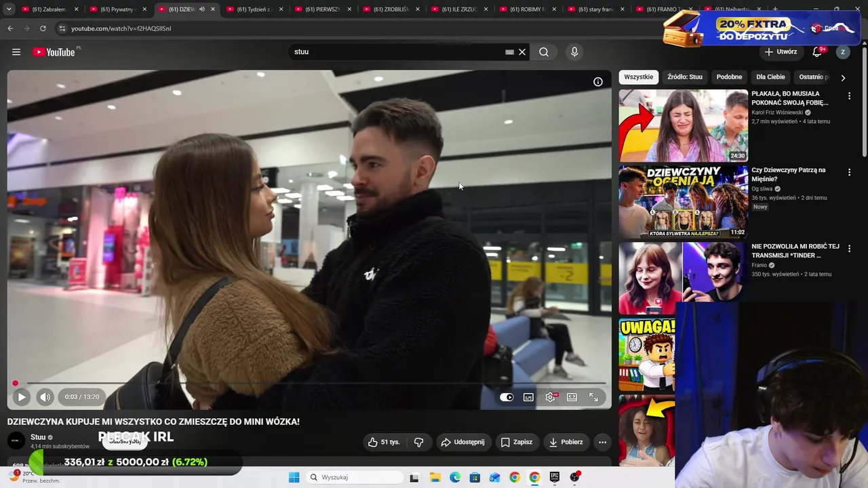Open the on-screen keyboard icon in search
The width and height of the screenshot is (868, 488).
pyautogui.click(x=509, y=52)
